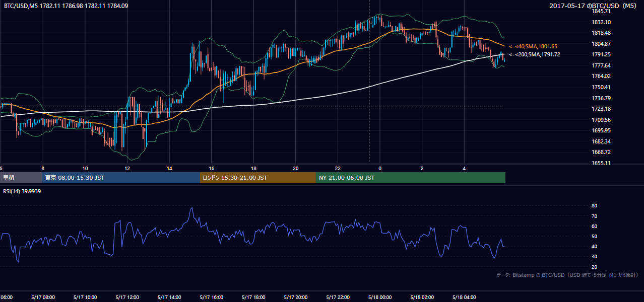Select the 早朝 session bar

(21, 178)
